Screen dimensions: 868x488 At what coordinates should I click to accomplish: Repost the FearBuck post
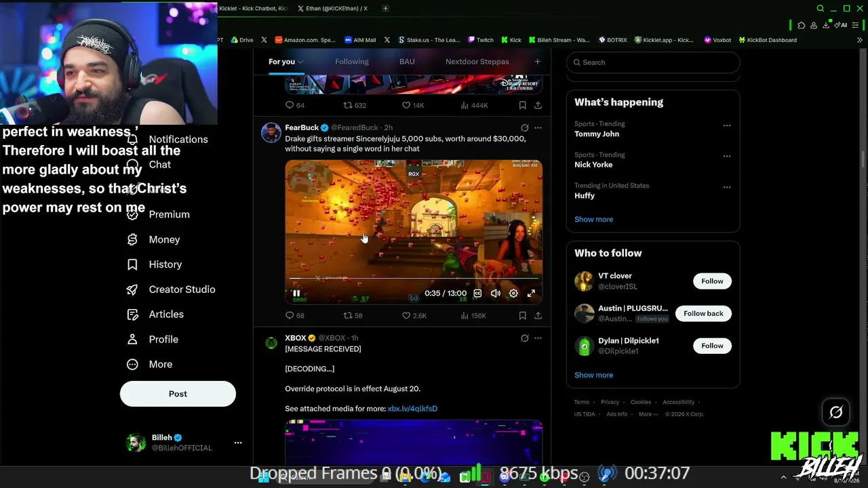pyautogui.click(x=353, y=316)
